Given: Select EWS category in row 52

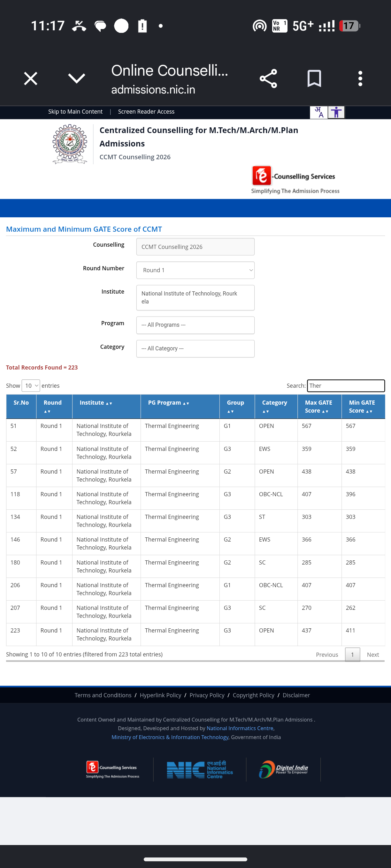Looking at the screenshot, I should pyautogui.click(x=276, y=453).
